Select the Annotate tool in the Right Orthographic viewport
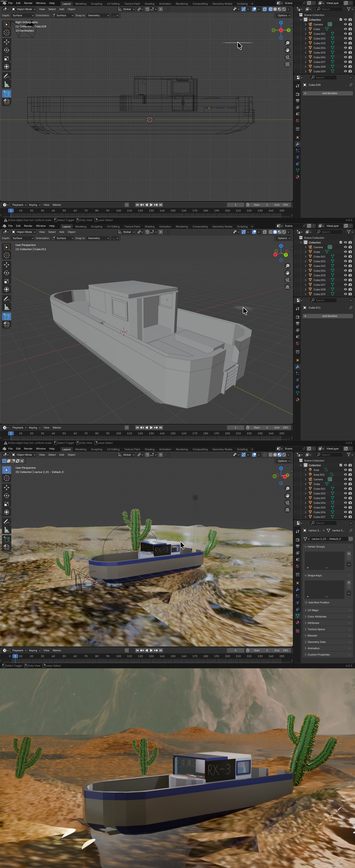Screen dimensions: 355x868 [x=6, y=76]
